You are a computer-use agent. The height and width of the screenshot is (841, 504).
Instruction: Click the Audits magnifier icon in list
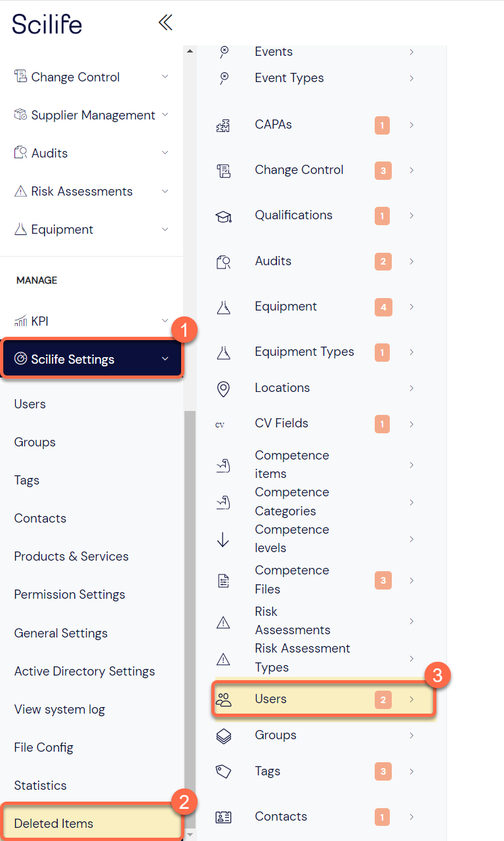pos(223,262)
